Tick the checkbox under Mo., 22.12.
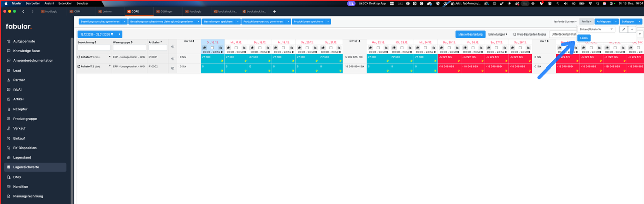Viewport: 644px width, 204px height. (378, 48)
